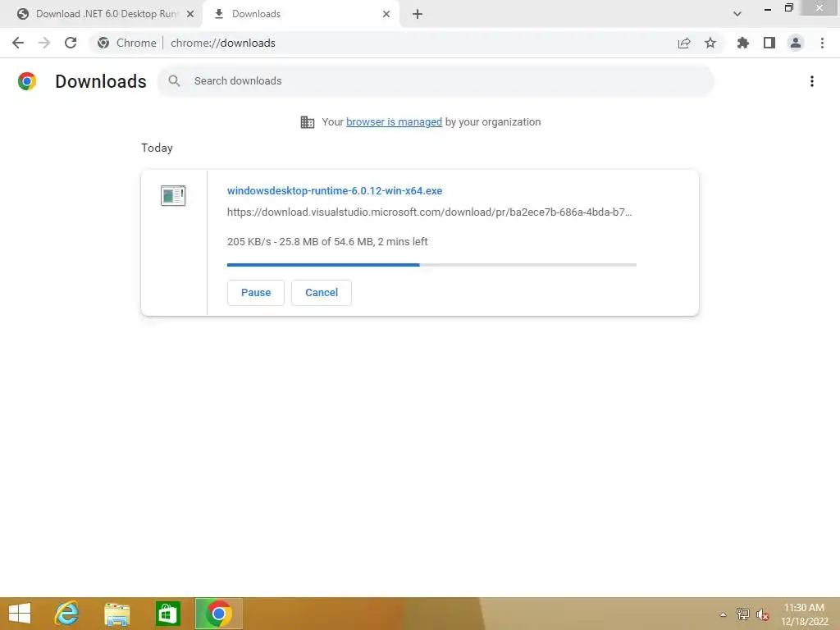Open the side panel icon
Viewport: 840px width, 630px height.
tap(769, 43)
